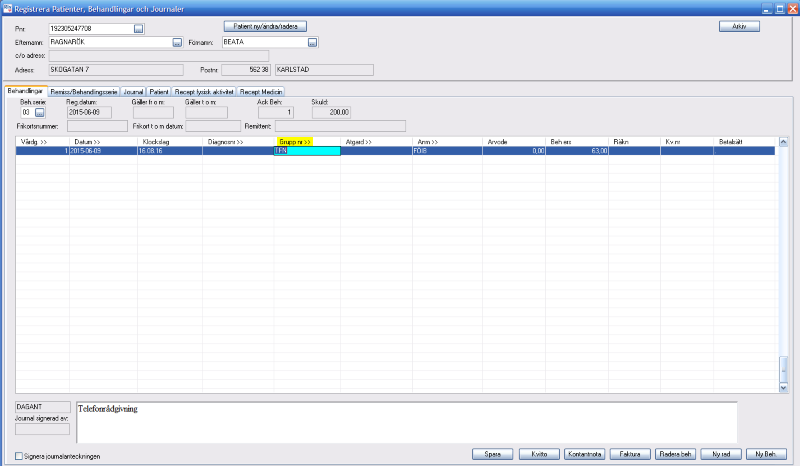Select the date cell 2015-06-09 in the row
Screen dimensions: 800x466
103,151
